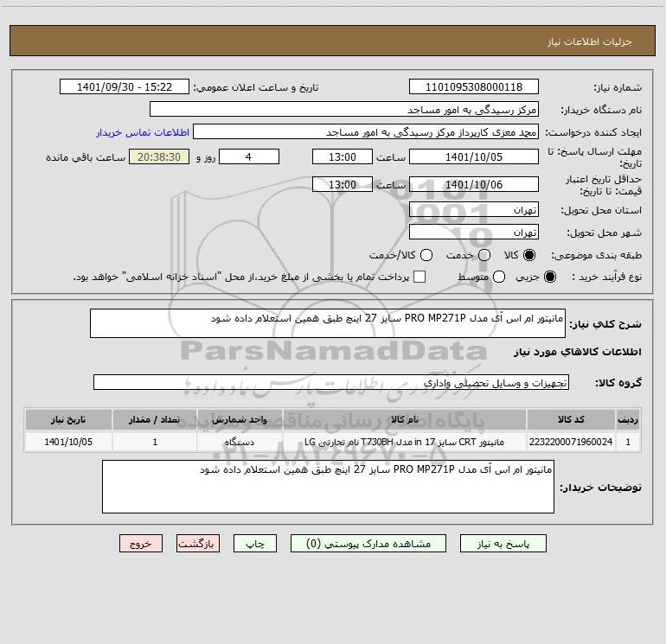
Task: Click the دستگاه unit cell
Action: (240, 442)
